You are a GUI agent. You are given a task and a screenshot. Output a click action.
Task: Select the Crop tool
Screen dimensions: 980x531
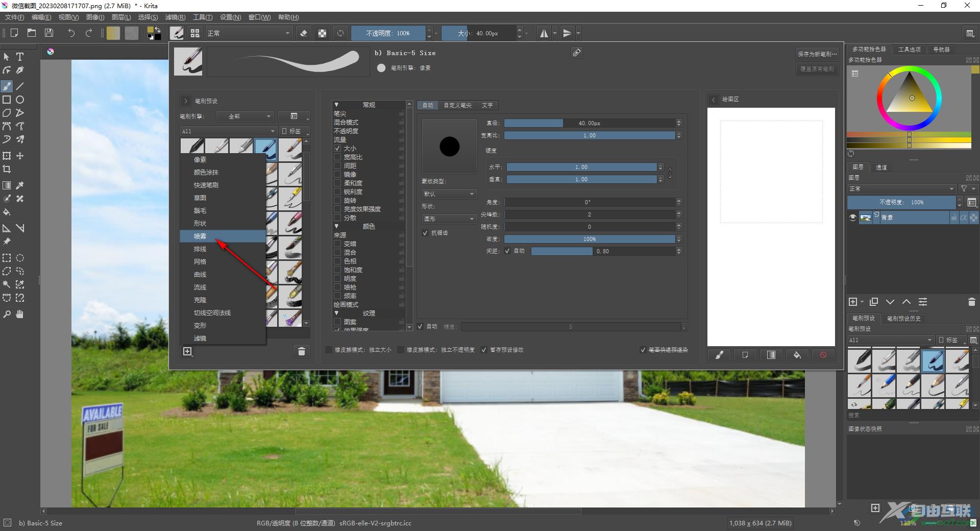7,169
